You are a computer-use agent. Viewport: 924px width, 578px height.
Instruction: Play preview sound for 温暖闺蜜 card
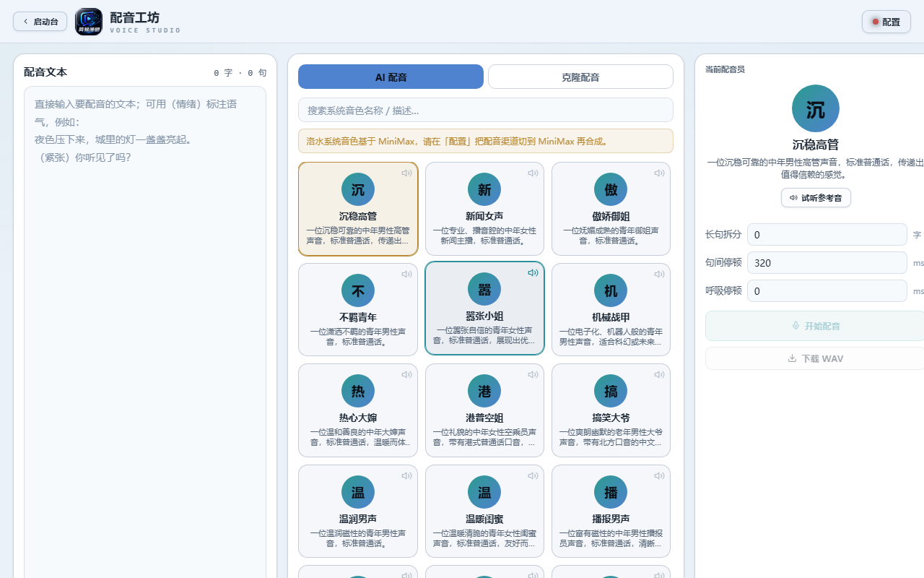[533, 476]
